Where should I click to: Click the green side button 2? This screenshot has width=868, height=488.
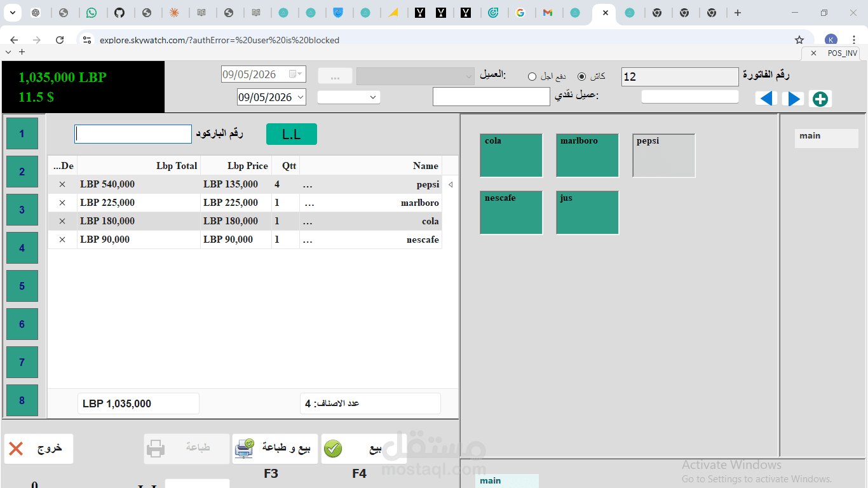pyautogui.click(x=22, y=172)
